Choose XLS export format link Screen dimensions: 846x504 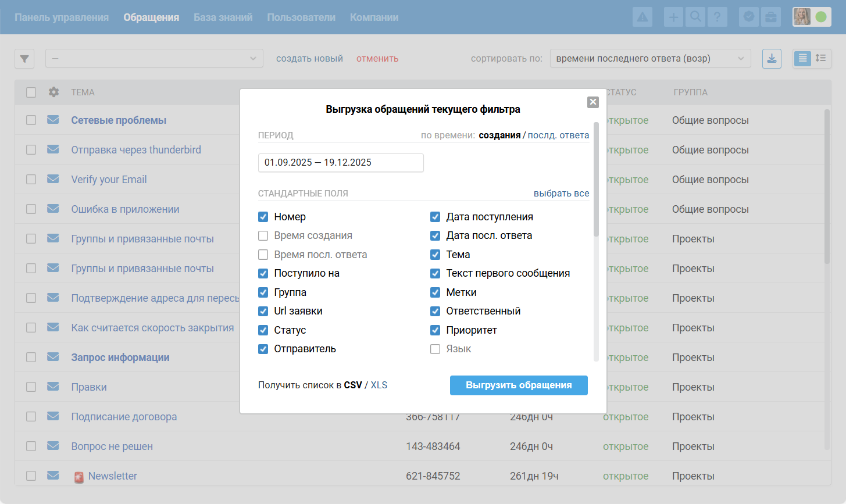pos(379,385)
